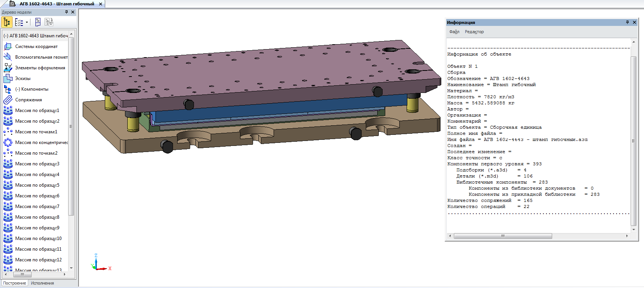
Task: Click the Элементы оформления icon
Action: [x=8, y=68]
